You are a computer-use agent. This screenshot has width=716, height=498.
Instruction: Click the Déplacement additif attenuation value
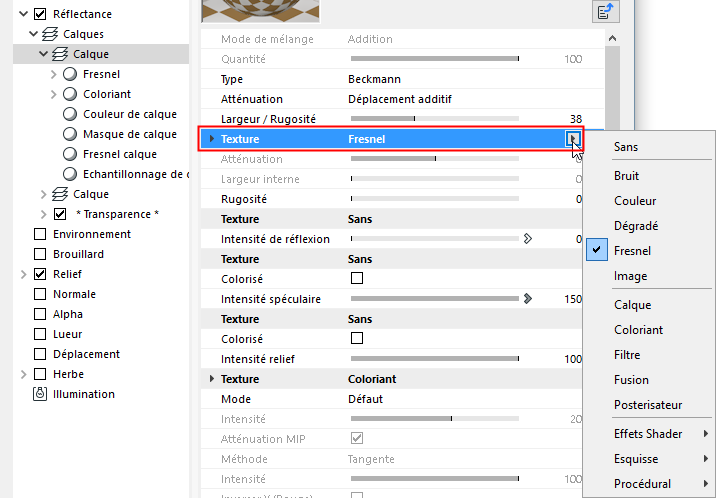point(400,99)
